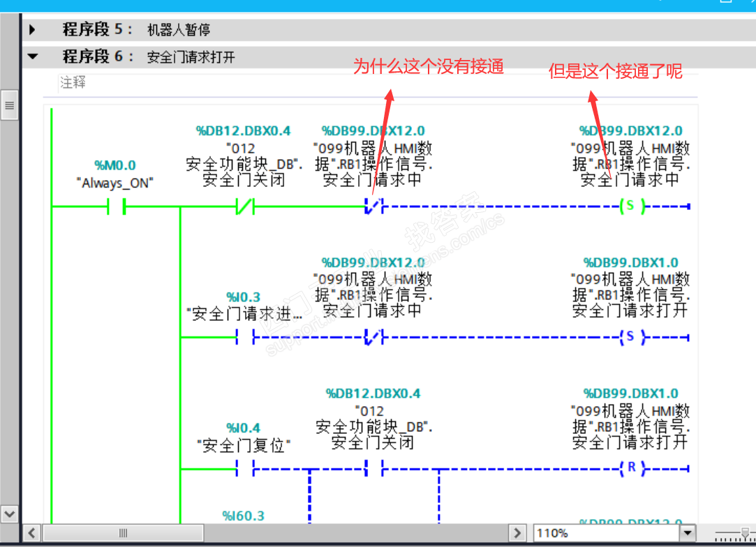Click the "Always_ON" tag name
The image size is (756, 547).
(114, 183)
